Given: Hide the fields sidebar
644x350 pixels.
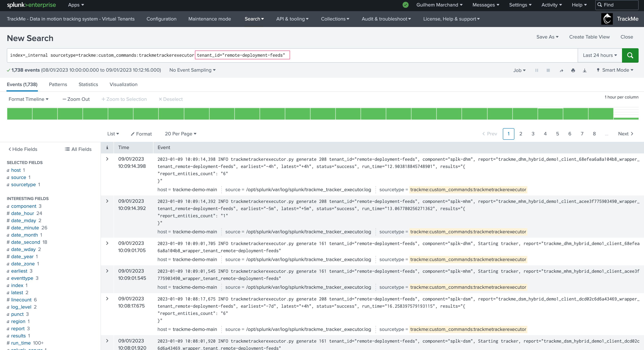Looking at the screenshot, I should pyautogui.click(x=23, y=149).
